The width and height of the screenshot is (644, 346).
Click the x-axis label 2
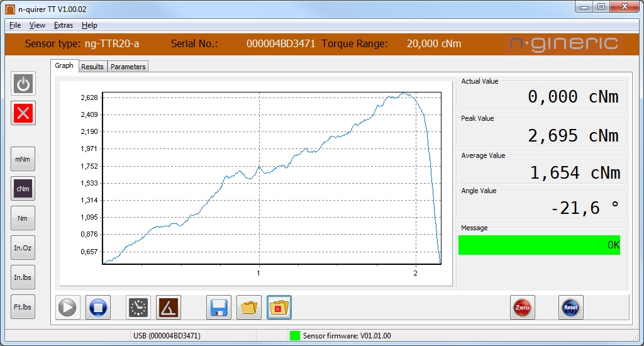[x=415, y=273]
